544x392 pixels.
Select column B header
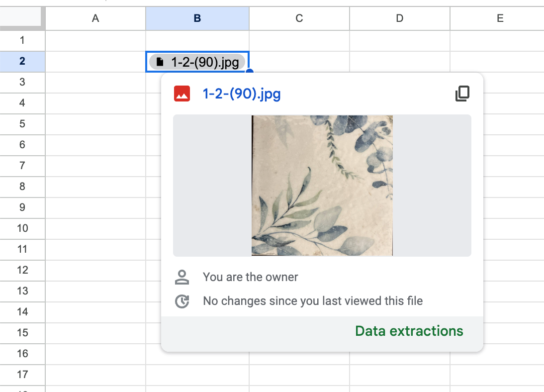[x=197, y=18]
